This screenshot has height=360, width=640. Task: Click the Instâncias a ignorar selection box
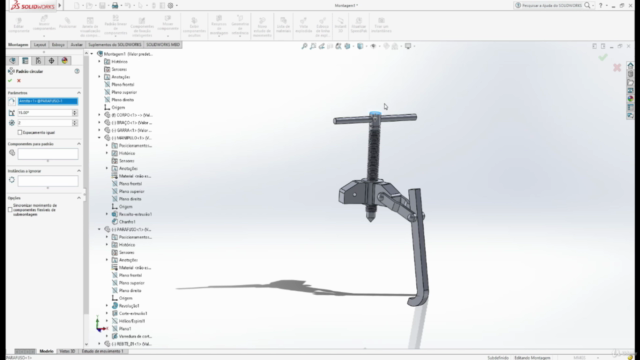pos(48,181)
